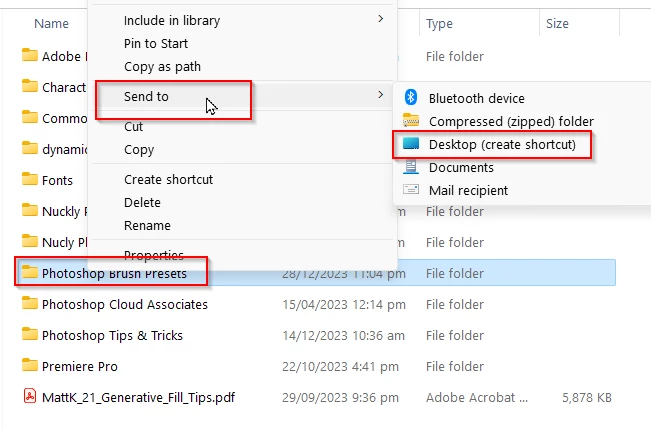This screenshot has width=651, height=430.
Task: Click date 29/09/2023 9:36 pm
Action: pos(340,398)
